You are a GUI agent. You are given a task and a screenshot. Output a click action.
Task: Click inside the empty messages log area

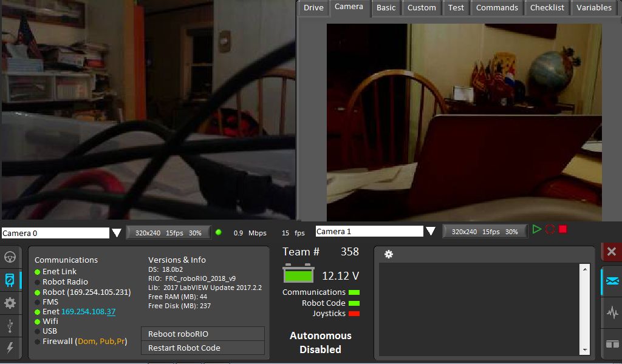pos(479,309)
